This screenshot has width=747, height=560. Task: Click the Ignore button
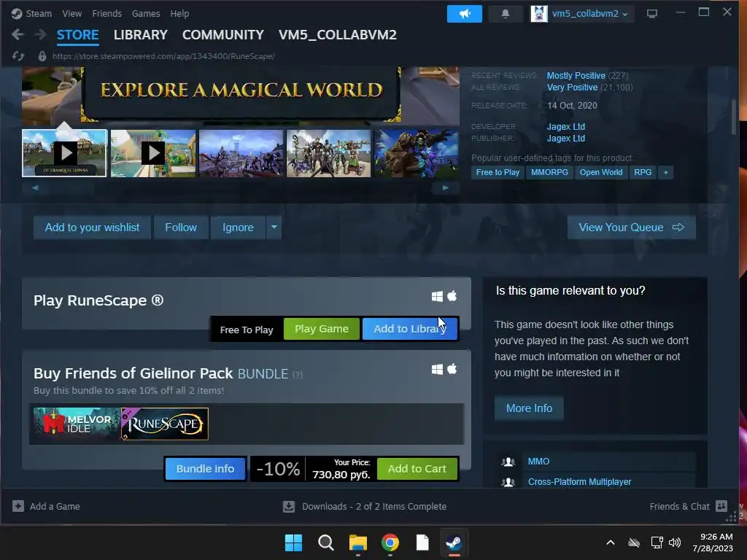tap(238, 227)
